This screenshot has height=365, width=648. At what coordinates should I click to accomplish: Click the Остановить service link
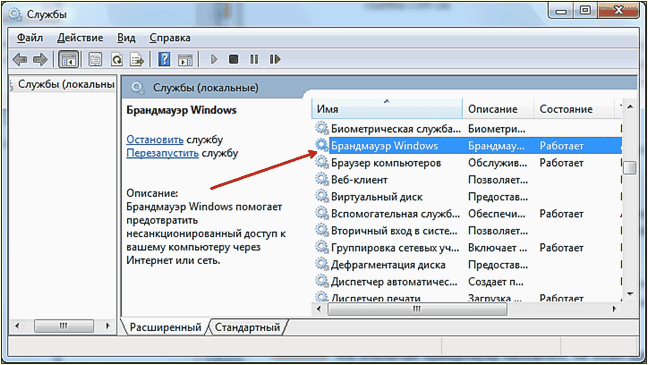click(x=155, y=140)
